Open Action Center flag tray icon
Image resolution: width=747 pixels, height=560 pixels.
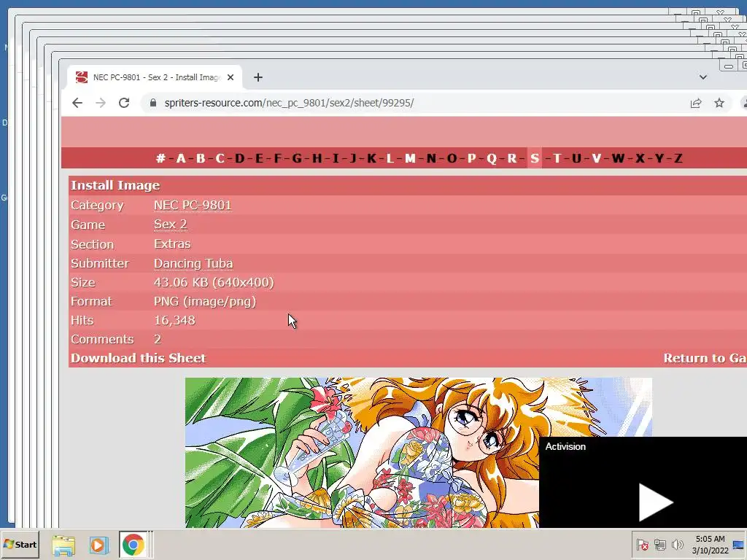pyautogui.click(x=642, y=545)
